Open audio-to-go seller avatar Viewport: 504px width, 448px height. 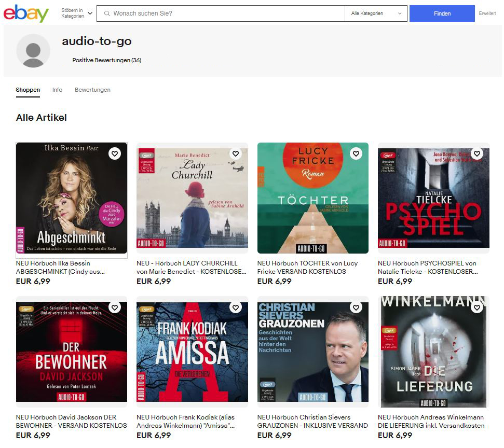point(33,51)
